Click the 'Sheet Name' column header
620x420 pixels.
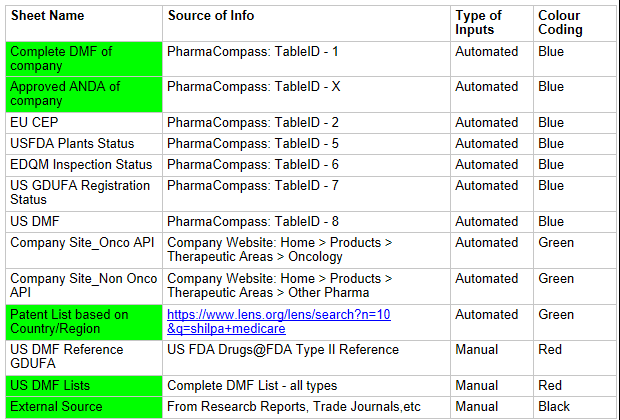tap(84, 23)
